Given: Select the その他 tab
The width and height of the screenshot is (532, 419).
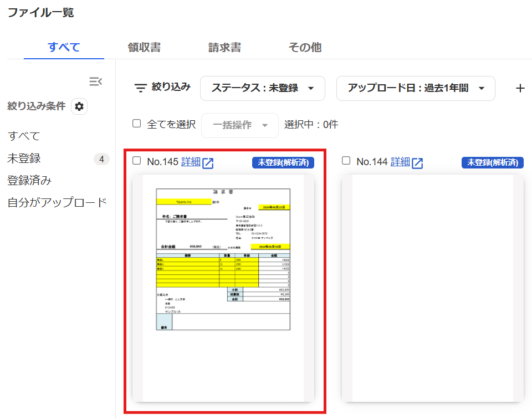Looking at the screenshot, I should pos(305,48).
